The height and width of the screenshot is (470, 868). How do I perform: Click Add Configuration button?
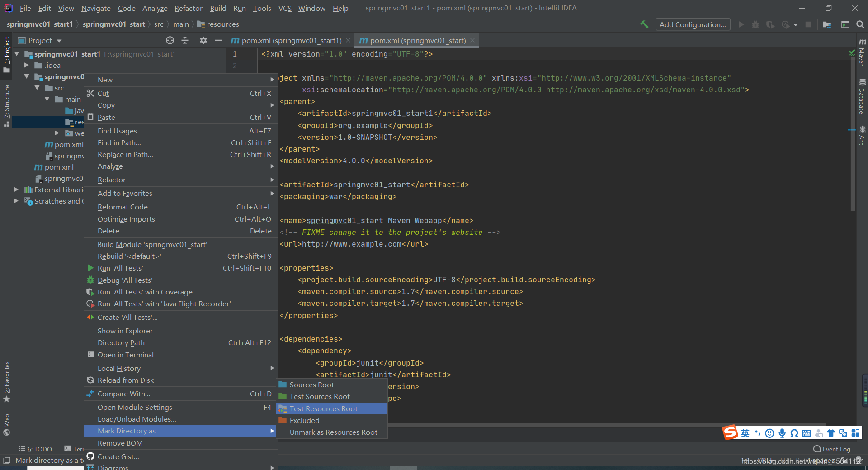(693, 24)
